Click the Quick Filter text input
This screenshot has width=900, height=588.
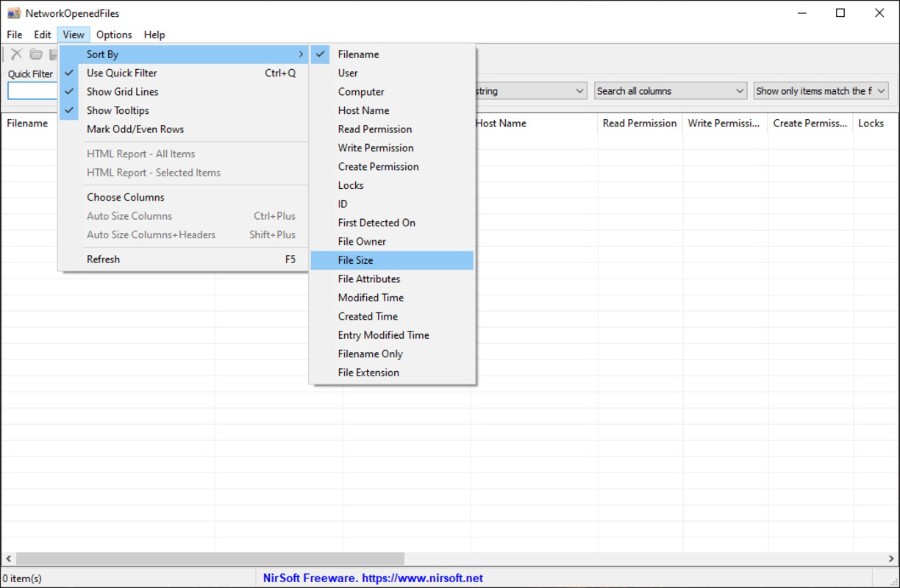point(32,91)
